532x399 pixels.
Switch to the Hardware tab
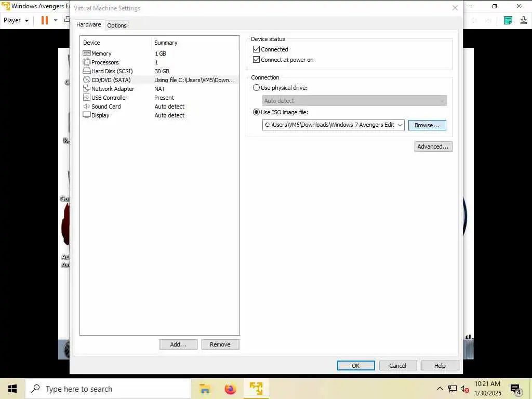click(x=88, y=24)
